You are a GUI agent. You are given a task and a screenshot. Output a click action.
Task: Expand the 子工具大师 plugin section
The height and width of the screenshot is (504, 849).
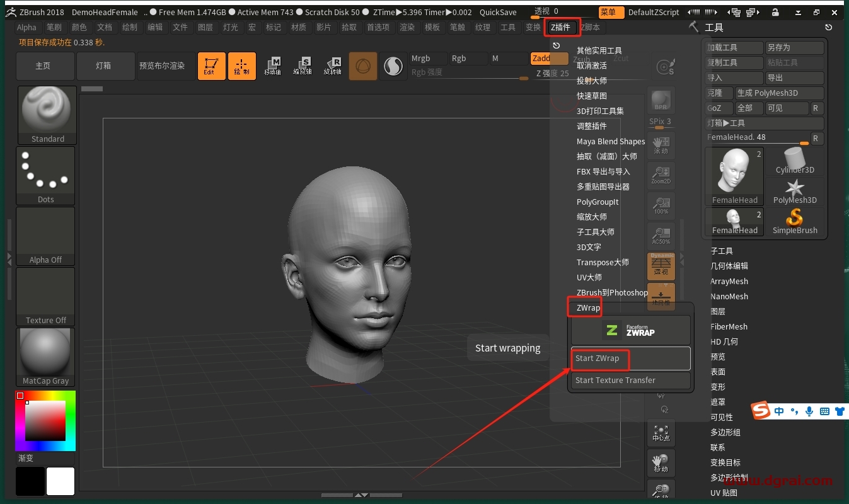click(x=595, y=232)
